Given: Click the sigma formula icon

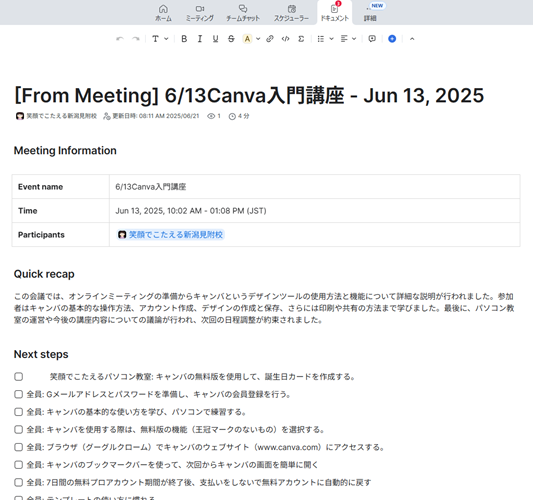Looking at the screenshot, I should (x=301, y=39).
